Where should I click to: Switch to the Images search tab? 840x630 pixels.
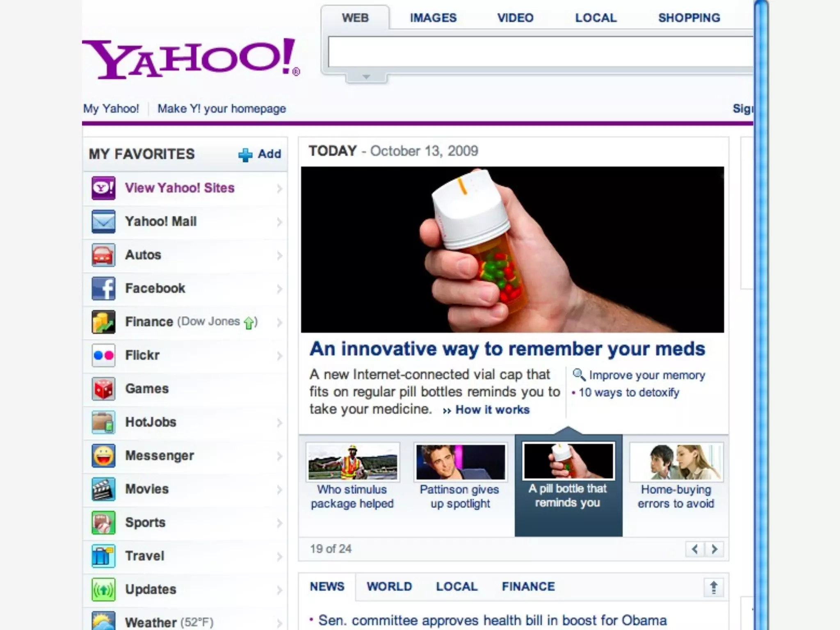[433, 18]
